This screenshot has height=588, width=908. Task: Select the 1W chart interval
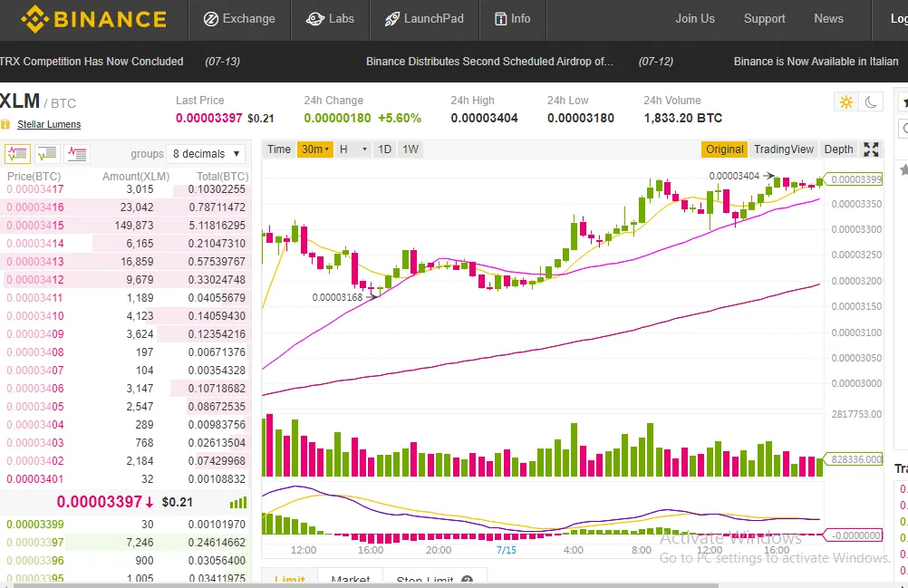[x=411, y=149]
